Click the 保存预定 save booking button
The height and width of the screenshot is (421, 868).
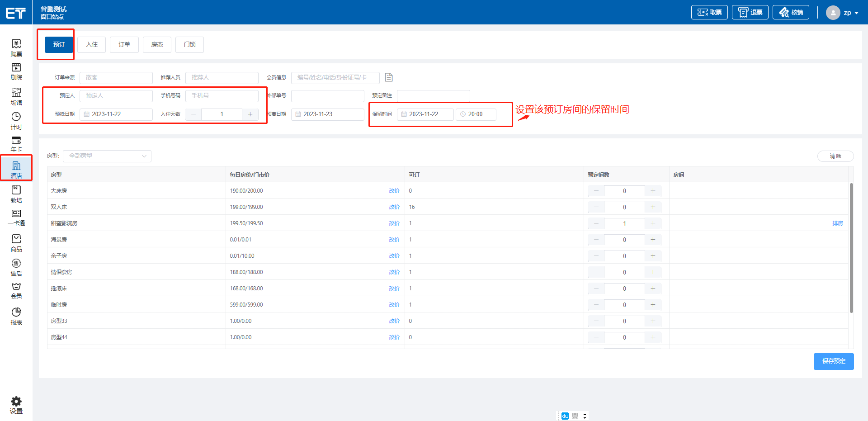833,361
